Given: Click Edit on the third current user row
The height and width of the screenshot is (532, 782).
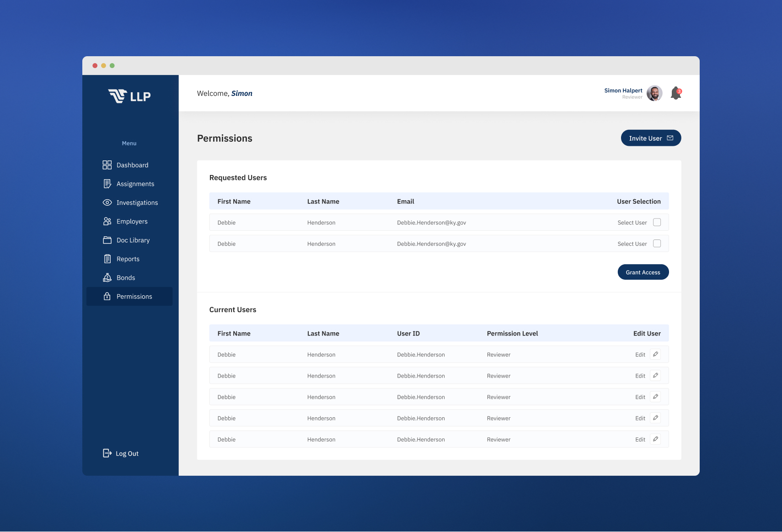Looking at the screenshot, I should 640,397.
